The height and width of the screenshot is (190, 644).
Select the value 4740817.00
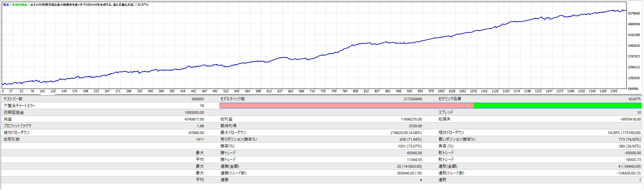(194, 119)
